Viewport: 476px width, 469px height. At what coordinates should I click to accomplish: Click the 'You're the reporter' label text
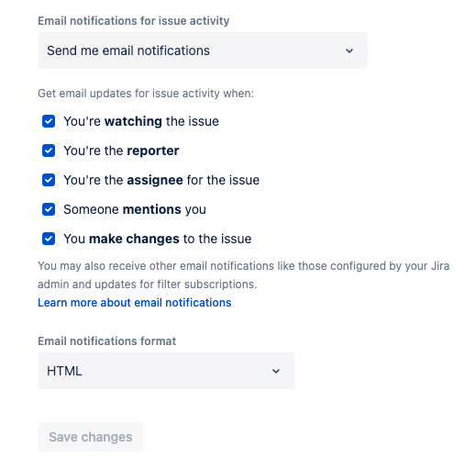point(121,151)
